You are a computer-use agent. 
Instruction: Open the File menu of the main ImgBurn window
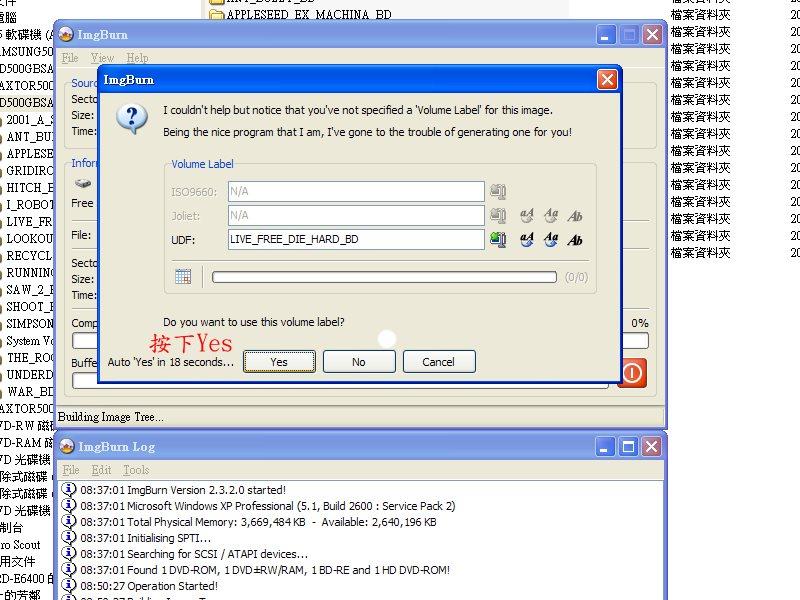(x=69, y=58)
